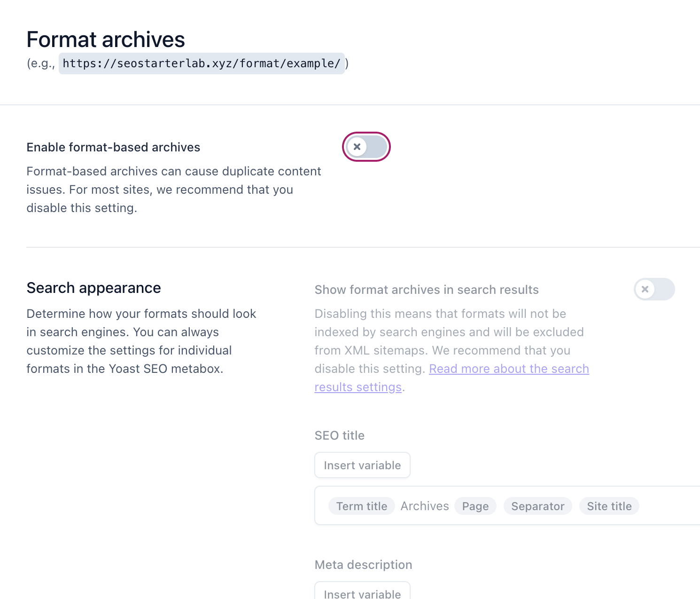Click the example URL code snippet
Image resolution: width=700 pixels, height=599 pixels.
click(x=201, y=63)
